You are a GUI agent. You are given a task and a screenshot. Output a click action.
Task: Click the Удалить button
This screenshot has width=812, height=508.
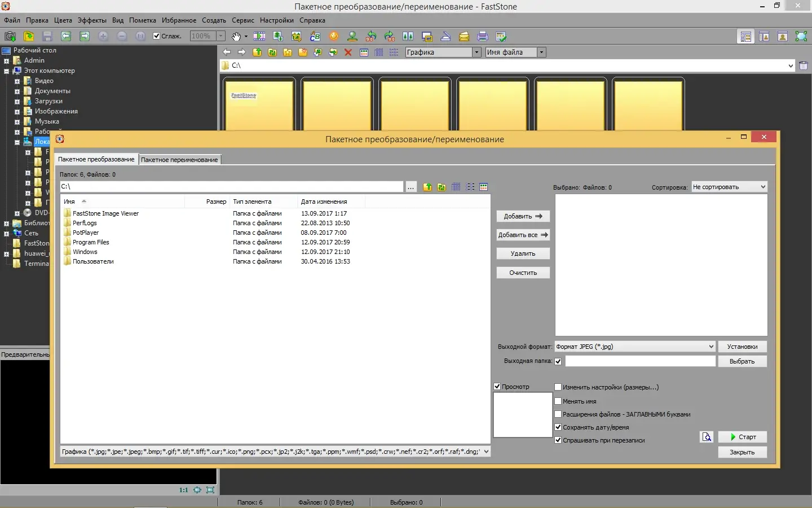(x=523, y=254)
